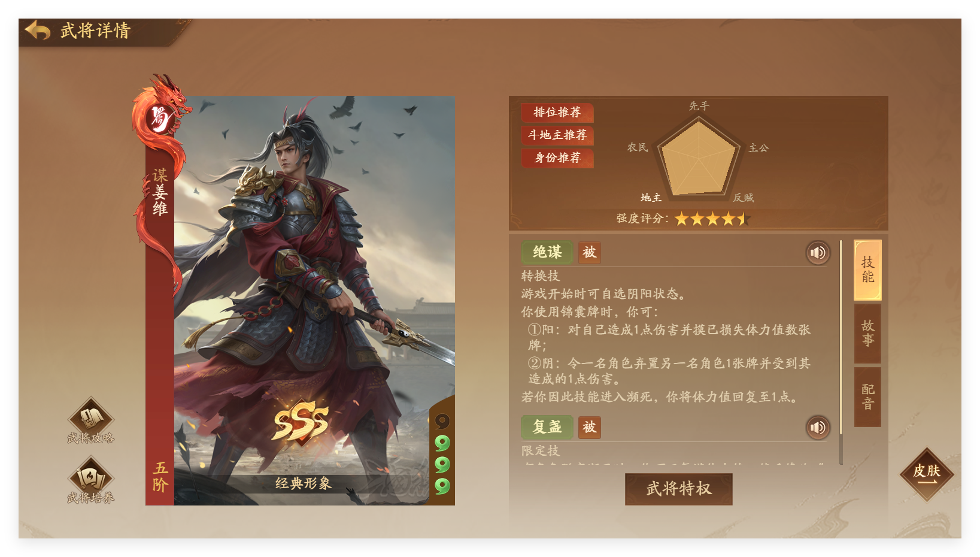Image resolution: width=980 pixels, height=557 pixels.
Task: Select the 绝谋 skill name label
Action: pos(547,253)
